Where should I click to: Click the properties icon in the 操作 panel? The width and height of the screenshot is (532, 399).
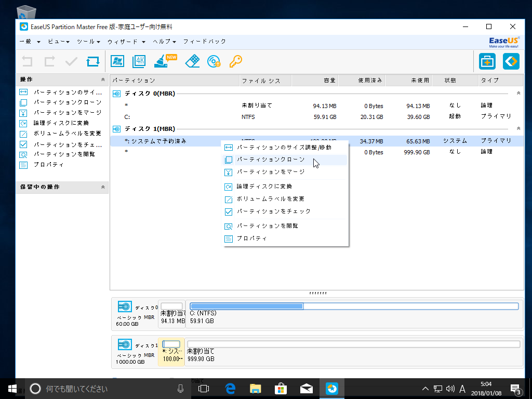pos(23,165)
